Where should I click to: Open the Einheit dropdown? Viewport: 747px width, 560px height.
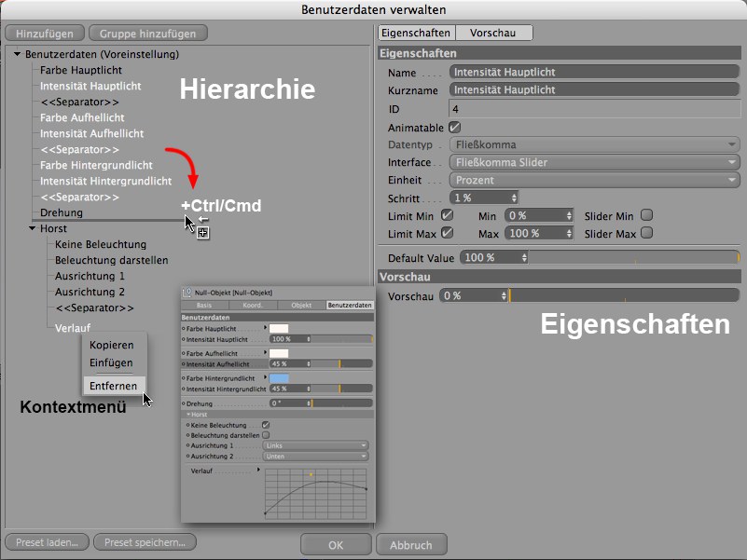point(594,180)
